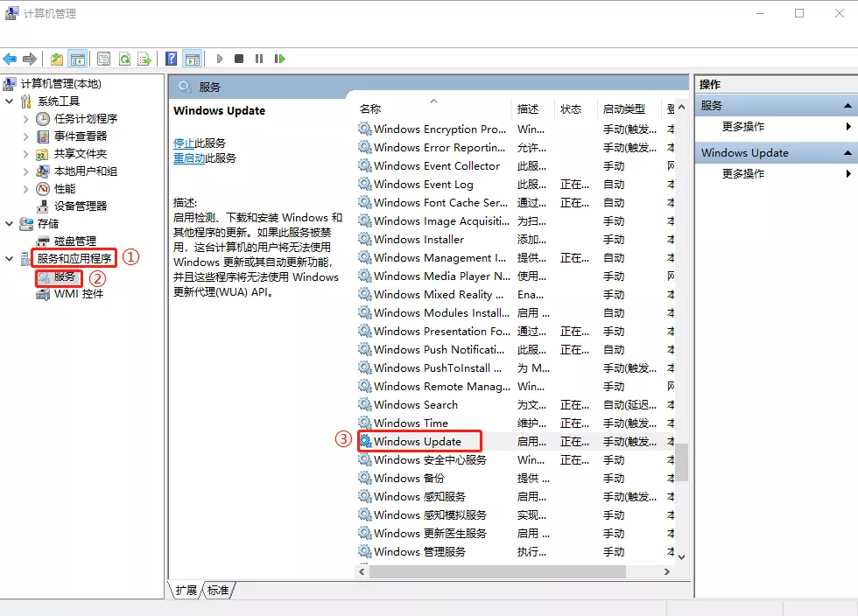Switch to the 标准 tab
The width and height of the screenshot is (858, 616).
coord(218,591)
